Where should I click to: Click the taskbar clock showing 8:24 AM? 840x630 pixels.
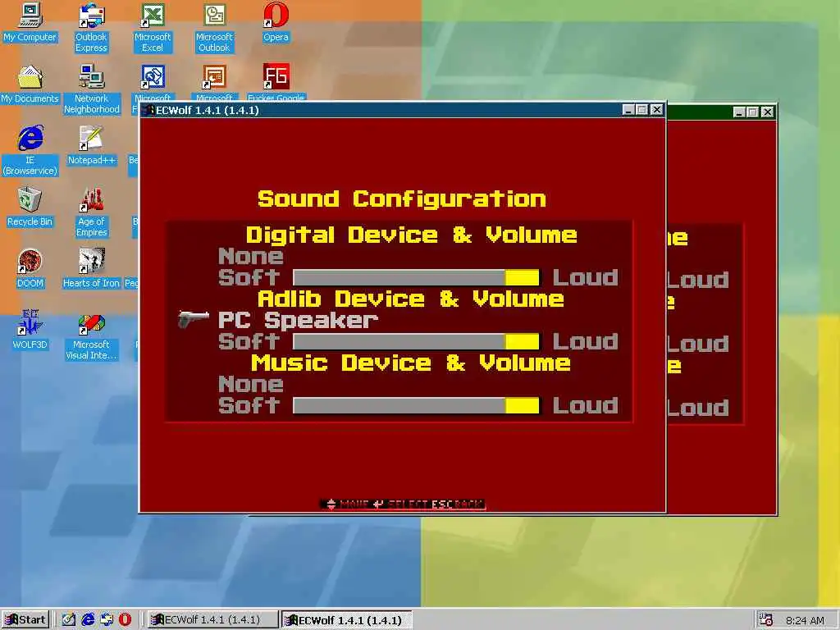tap(805, 620)
